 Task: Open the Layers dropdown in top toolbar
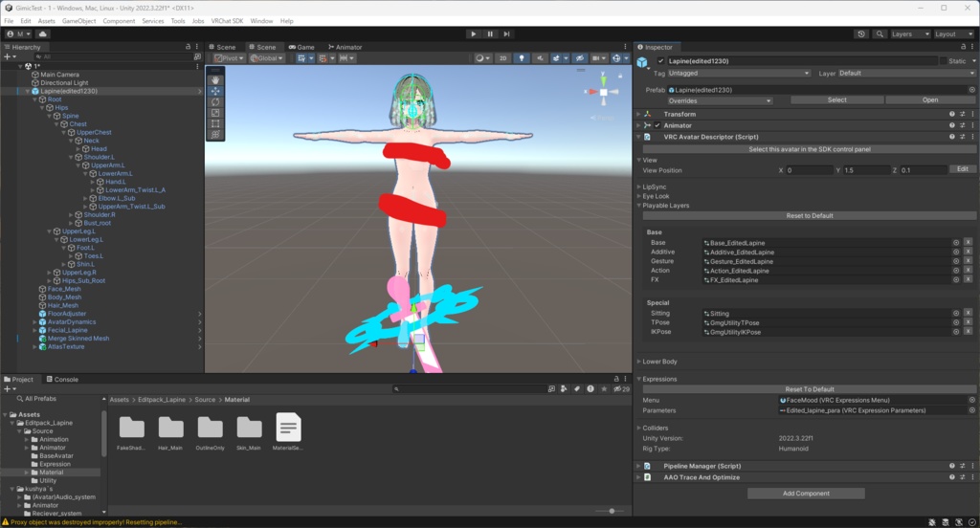[910, 33]
